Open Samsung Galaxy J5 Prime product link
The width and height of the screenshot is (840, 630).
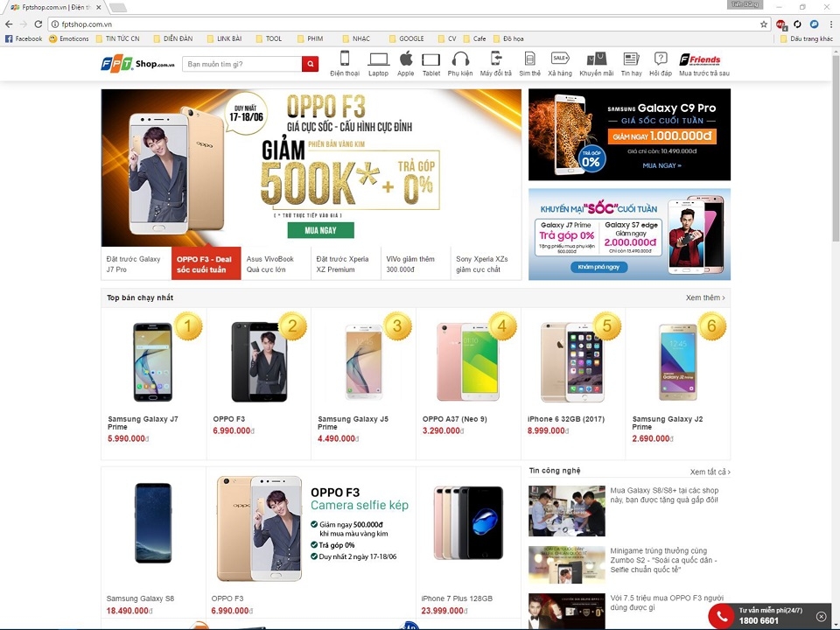pyautogui.click(x=353, y=423)
